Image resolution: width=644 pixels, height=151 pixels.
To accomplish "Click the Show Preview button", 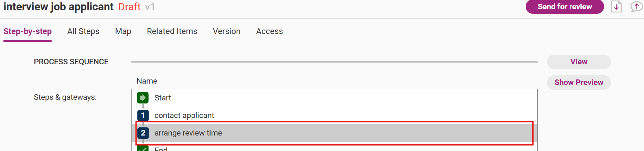I will click(579, 83).
